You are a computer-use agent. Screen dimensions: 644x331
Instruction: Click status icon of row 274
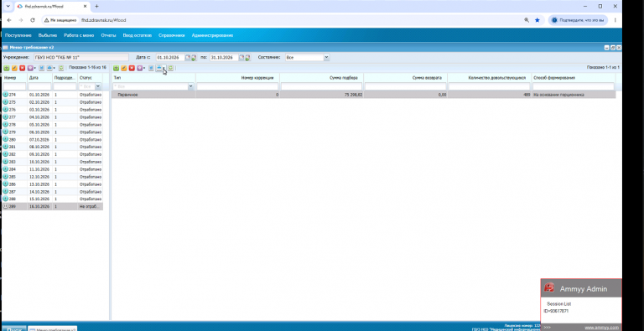(x=6, y=95)
